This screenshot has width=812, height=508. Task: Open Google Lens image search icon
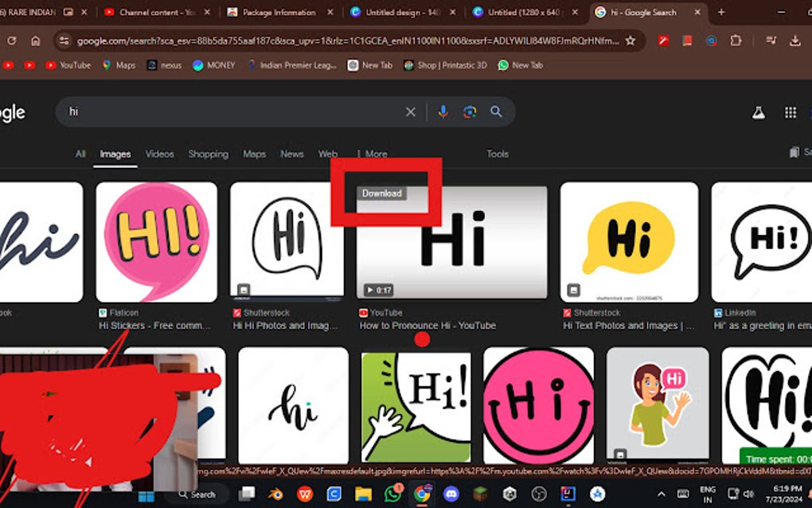[x=469, y=111]
